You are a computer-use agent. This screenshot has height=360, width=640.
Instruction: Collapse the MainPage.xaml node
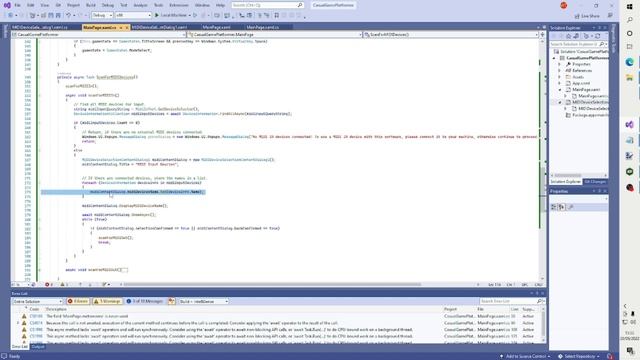pyautogui.click(x=560, y=90)
